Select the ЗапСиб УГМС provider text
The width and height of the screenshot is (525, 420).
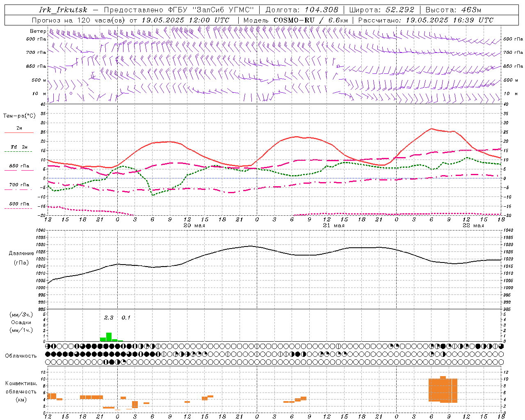point(224,10)
